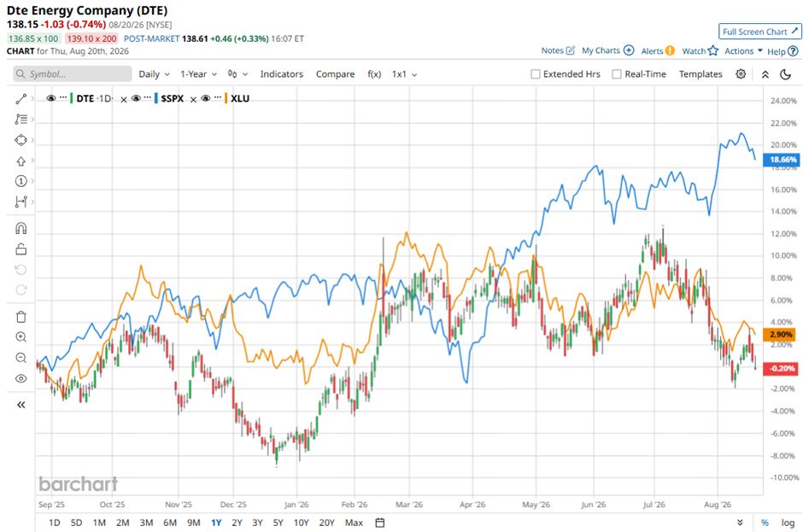
Task: Choose the shapes drawing tool
Action: point(21,140)
